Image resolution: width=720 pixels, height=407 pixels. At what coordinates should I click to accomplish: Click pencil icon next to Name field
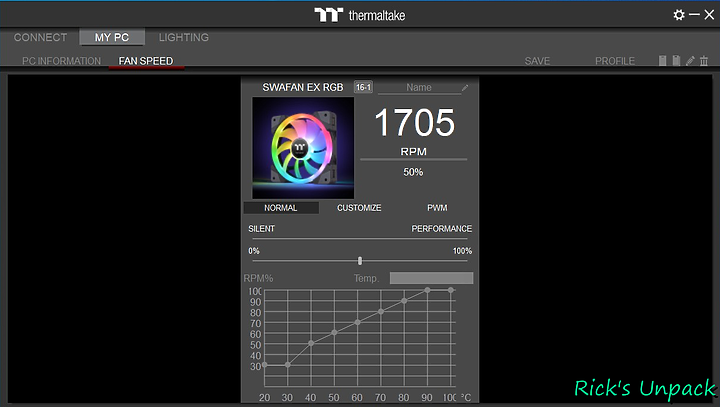tap(465, 87)
